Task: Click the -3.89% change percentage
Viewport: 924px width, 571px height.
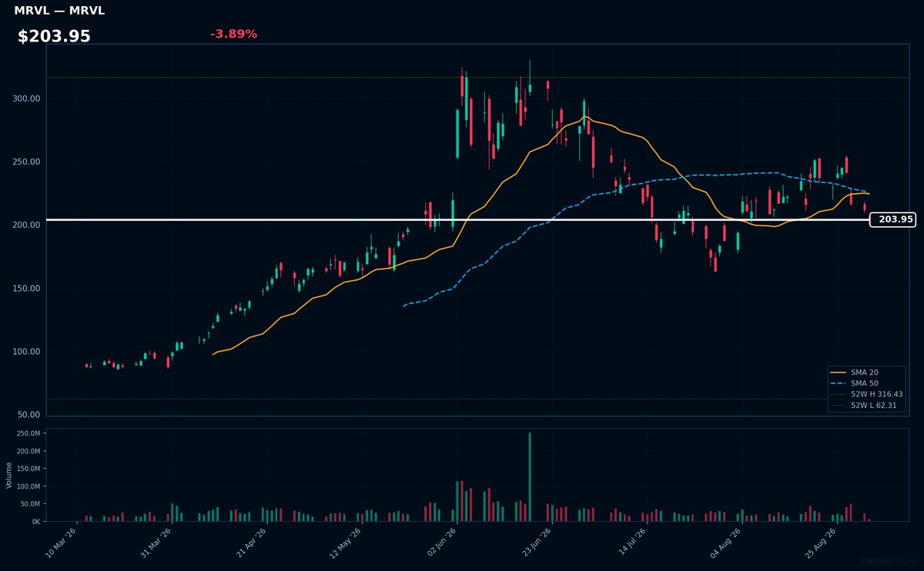Action: pos(233,34)
